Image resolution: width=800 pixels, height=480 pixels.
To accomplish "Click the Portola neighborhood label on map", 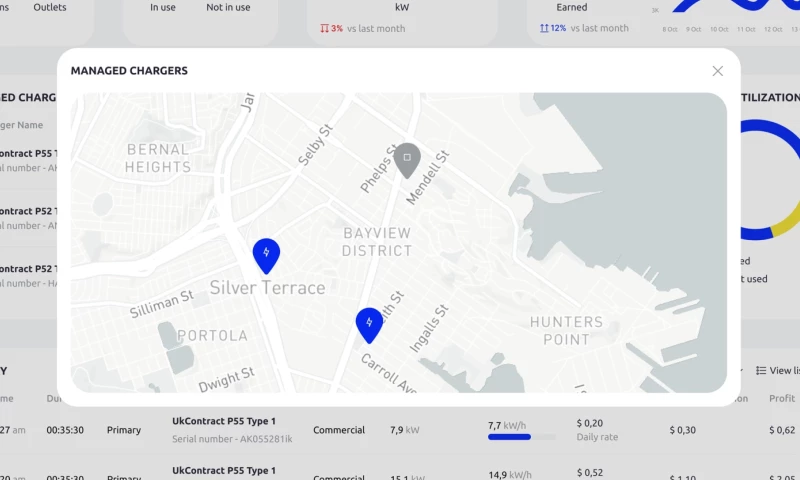I will tap(211, 335).
